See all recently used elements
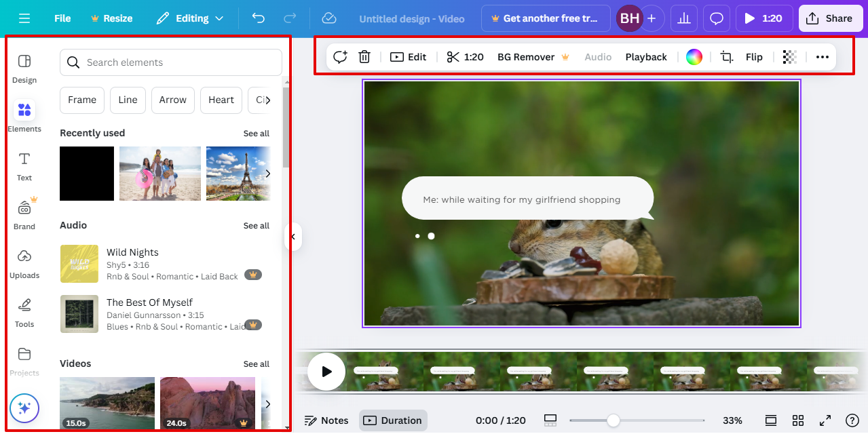868x434 pixels. tap(257, 133)
